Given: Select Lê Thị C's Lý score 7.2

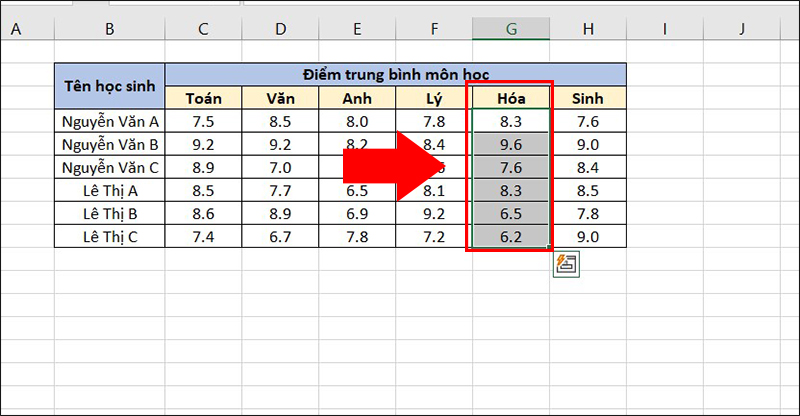Looking at the screenshot, I should tap(434, 236).
